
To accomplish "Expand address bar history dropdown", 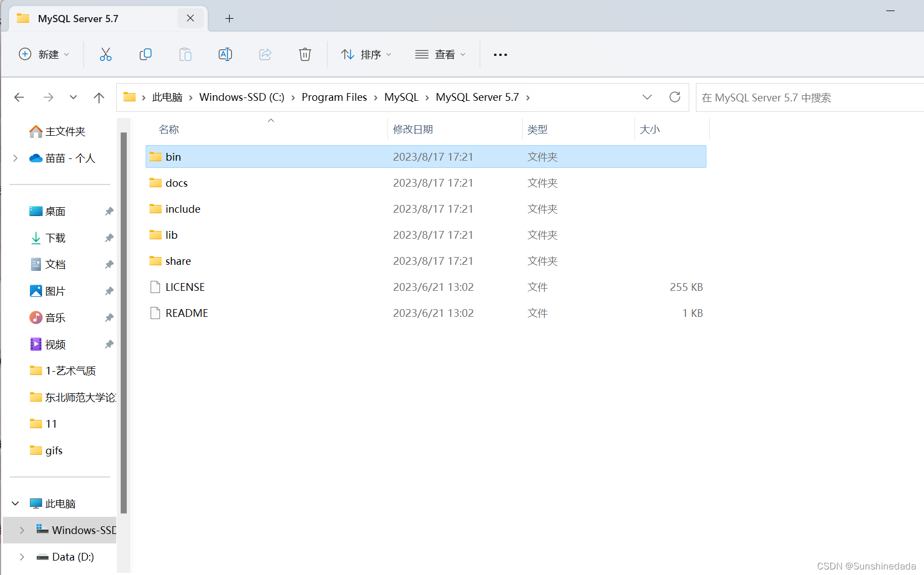I will tap(647, 97).
